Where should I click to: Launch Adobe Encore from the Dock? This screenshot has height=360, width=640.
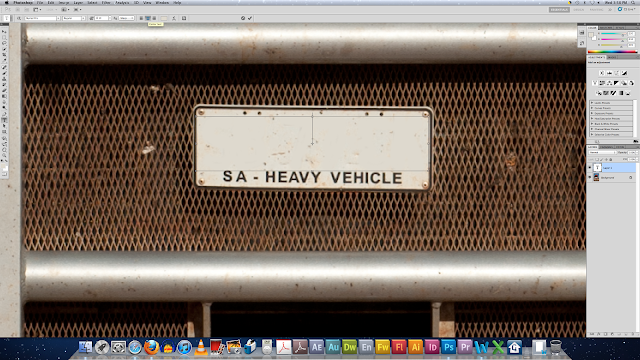[x=366, y=347]
